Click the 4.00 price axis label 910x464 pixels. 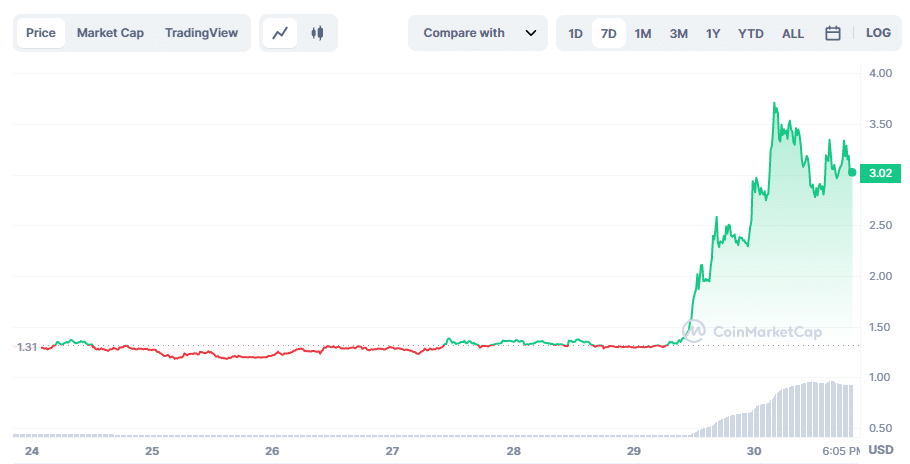880,73
